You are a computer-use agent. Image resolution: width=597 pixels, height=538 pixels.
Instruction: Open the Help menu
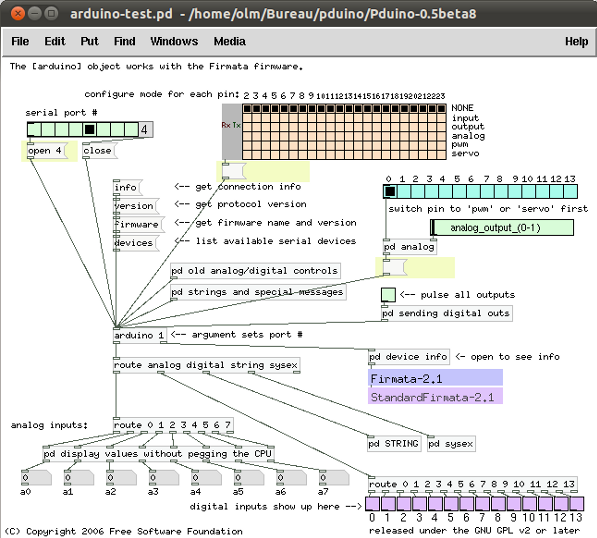coord(576,41)
